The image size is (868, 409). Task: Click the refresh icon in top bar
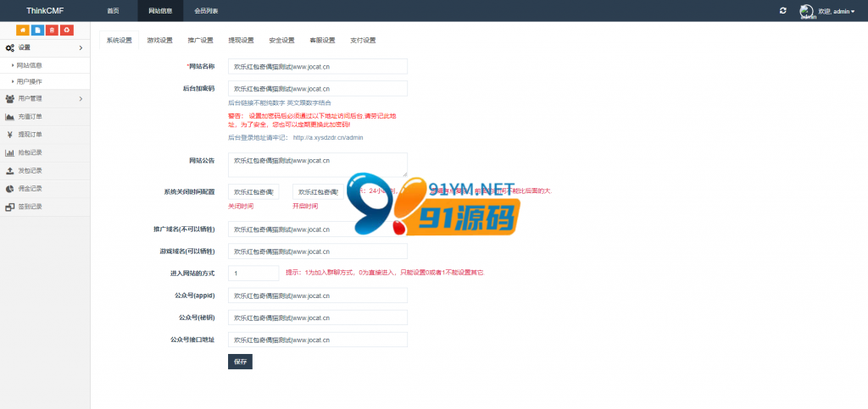point(782,10)
